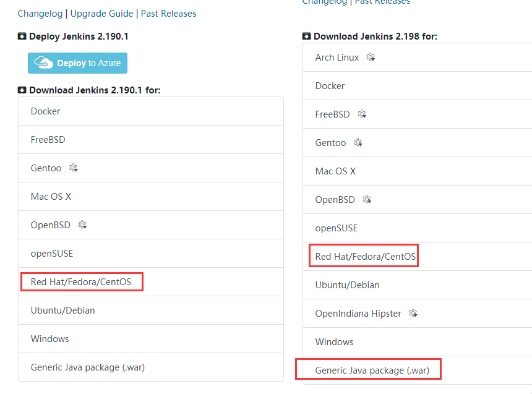This screenshot has height=394, width=532.
Task: Select Ubuntu/Debian under Jenkins 2.198 downloads
Action: [x=418, y=285]
